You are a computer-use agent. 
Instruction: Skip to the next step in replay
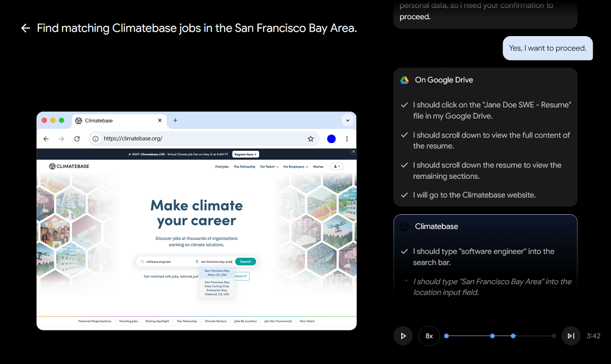(x=571, y=336)
